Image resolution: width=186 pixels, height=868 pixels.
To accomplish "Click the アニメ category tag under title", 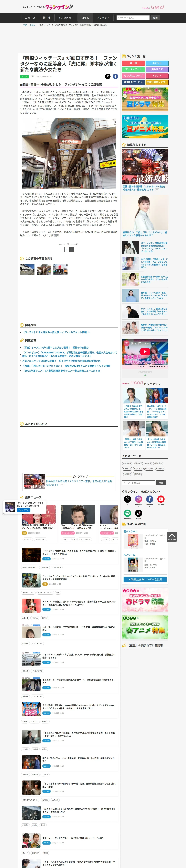I will pos(24,77).
